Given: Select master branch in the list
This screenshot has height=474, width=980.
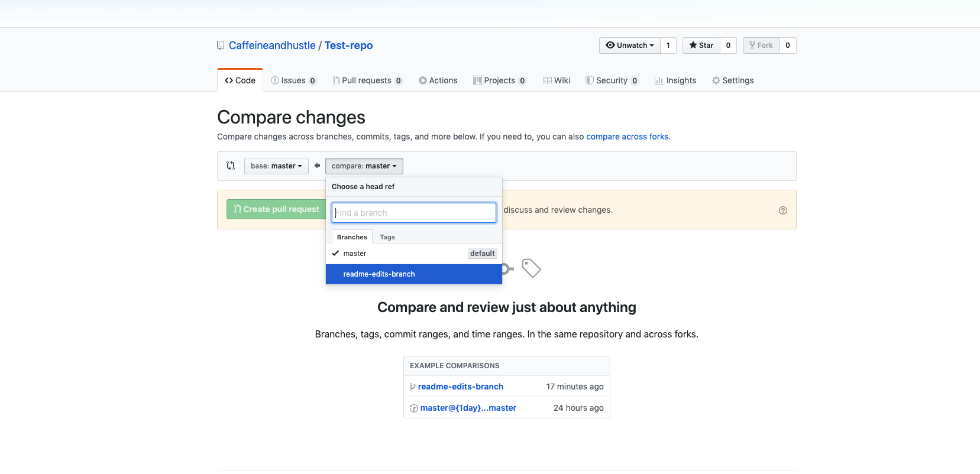Looking at the screenshot, I should click(414, 254).
